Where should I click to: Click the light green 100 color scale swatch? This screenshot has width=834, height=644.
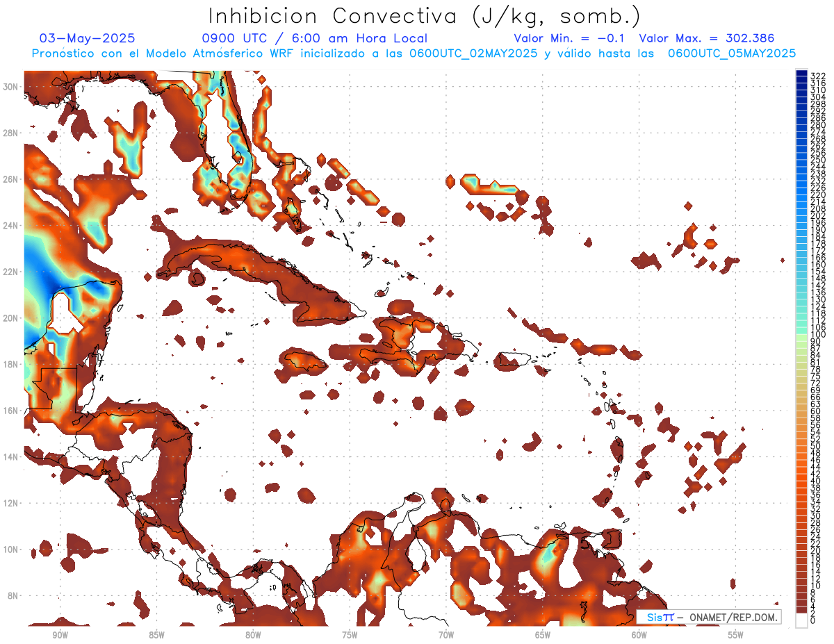pos(801,336)
